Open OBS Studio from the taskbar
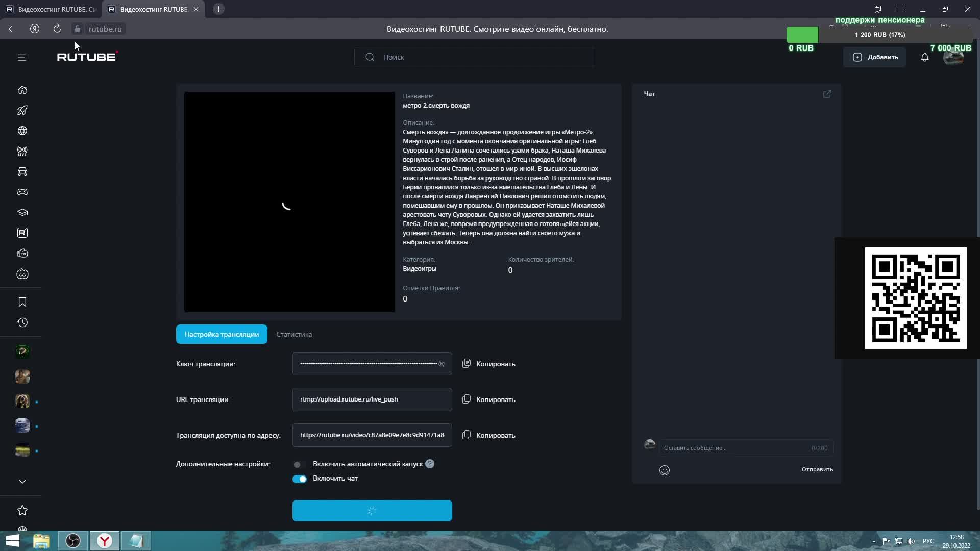 coord(73,541)
